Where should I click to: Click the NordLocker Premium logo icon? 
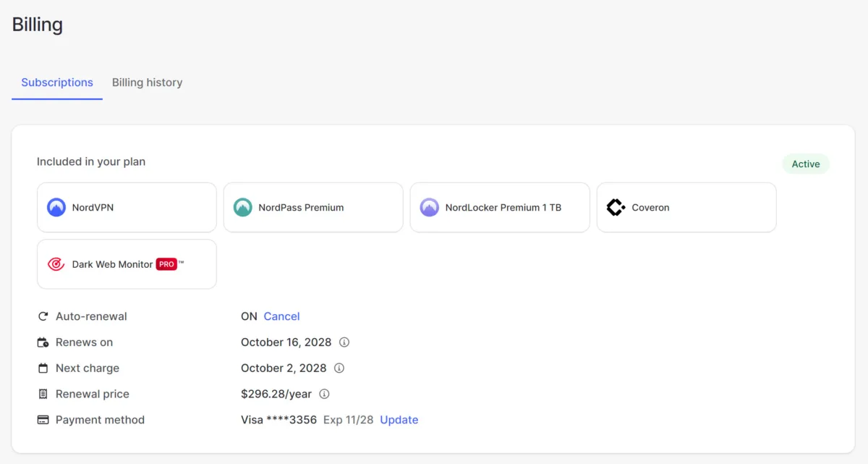(430, 208)
